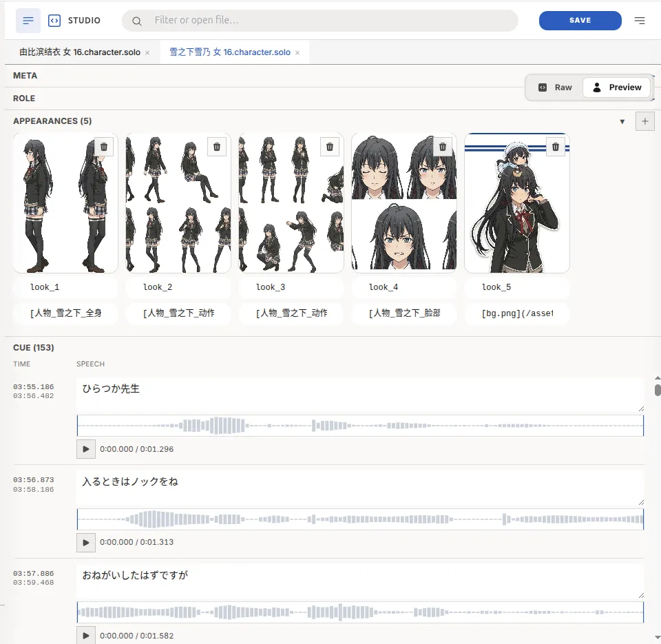Click into the ひらつか先生 speech text box
This screenshot has width=661, height=644.
coord(360,395)
